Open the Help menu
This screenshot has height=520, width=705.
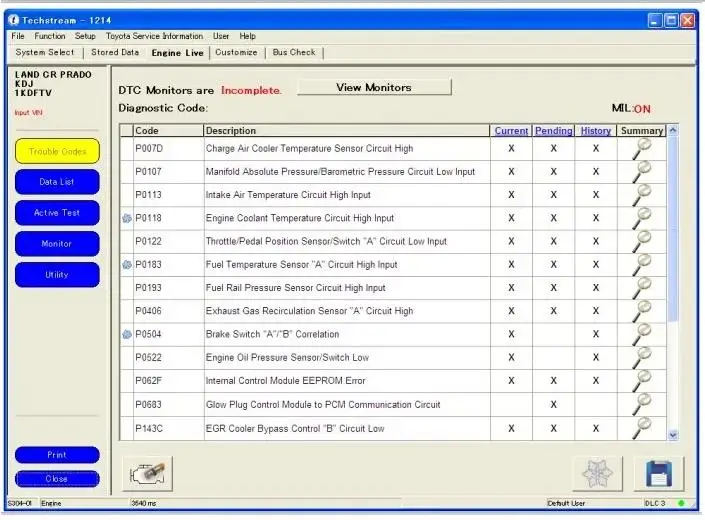point(247,36)
